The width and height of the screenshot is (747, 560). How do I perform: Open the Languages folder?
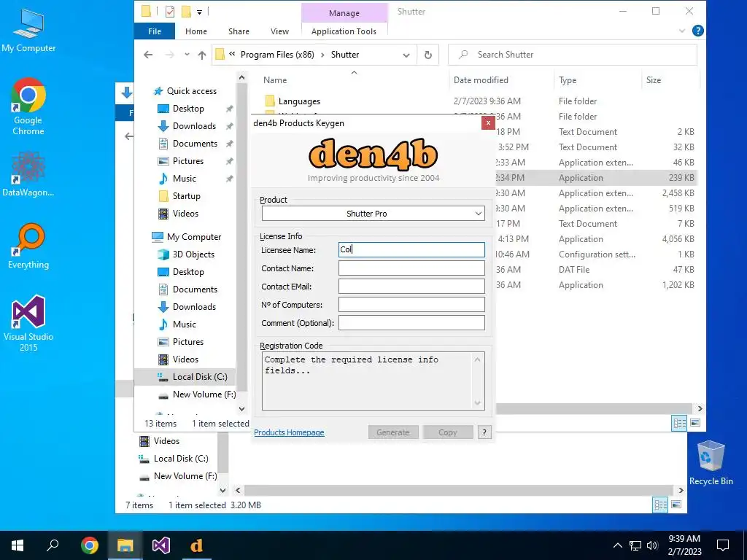click(299, 101)
